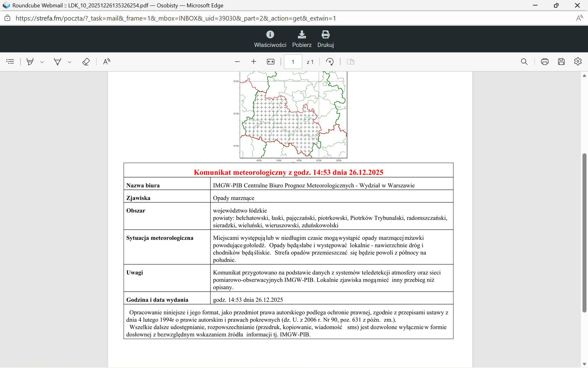Click Właściwości button
588x368 pixels.
point(270,39)
